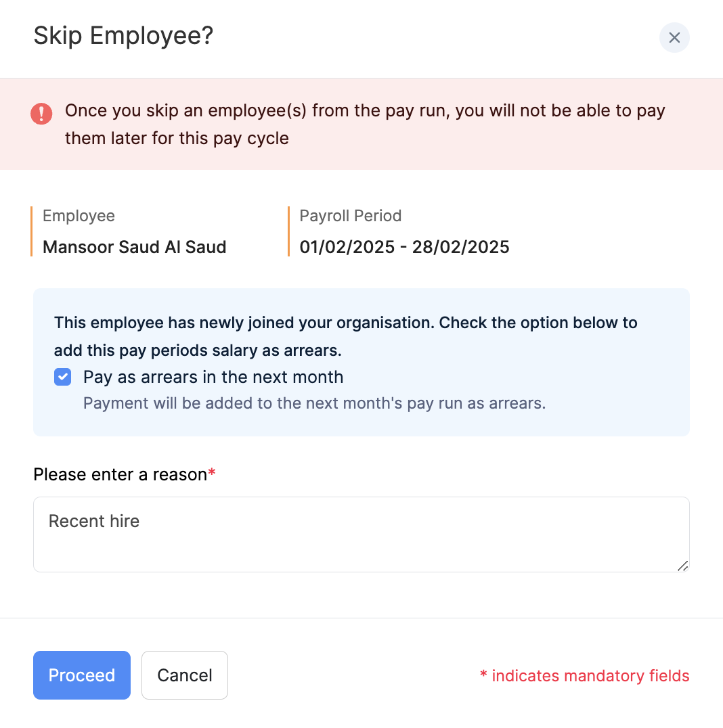Image resolution: width=723 pixels, height=728 pixels.
Task: Click the resize handle on the reason textarea
Action: pyautogui.click(x=682, y=568)
